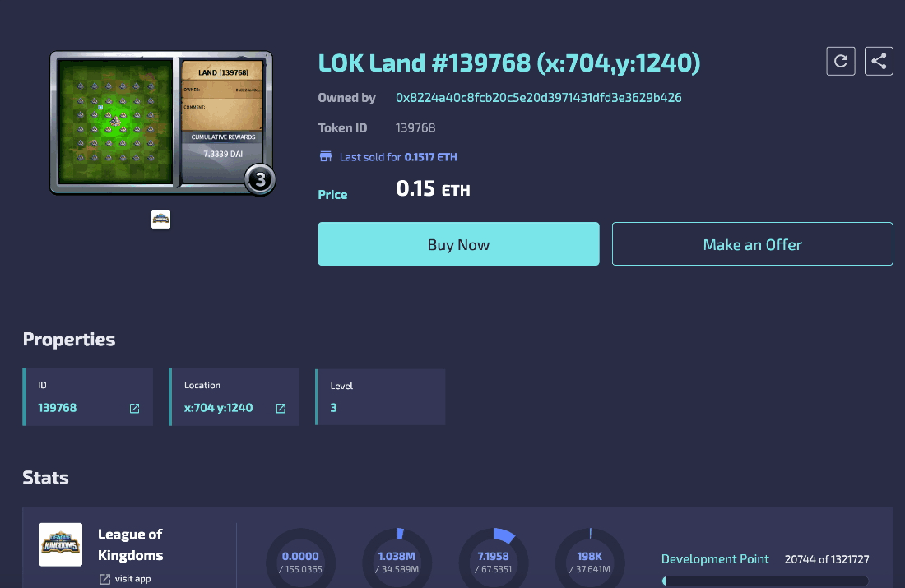The image size is (905, 588).
Task: Click the Development Point progress bar
Action: [765, 581]
